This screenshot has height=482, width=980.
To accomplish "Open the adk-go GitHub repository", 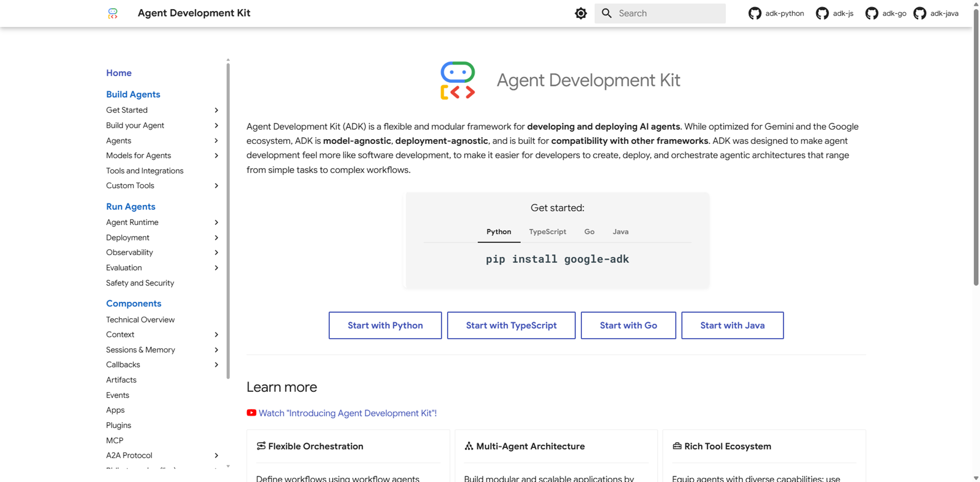I will 885,13.
